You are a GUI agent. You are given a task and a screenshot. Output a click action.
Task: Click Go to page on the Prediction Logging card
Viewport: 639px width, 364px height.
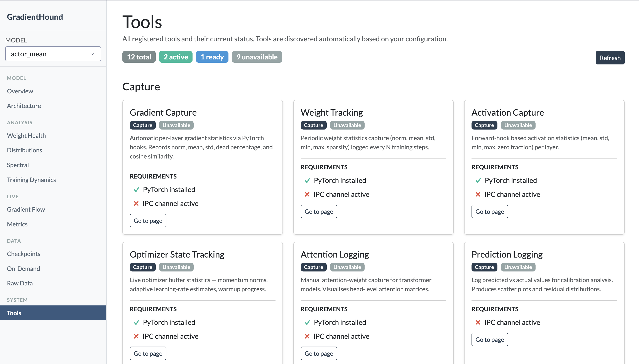pos(489,339)
